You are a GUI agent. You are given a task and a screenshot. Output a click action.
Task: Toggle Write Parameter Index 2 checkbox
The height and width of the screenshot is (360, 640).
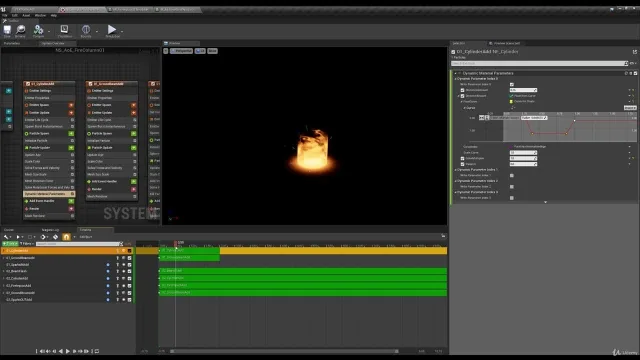(x=512, y=187)
